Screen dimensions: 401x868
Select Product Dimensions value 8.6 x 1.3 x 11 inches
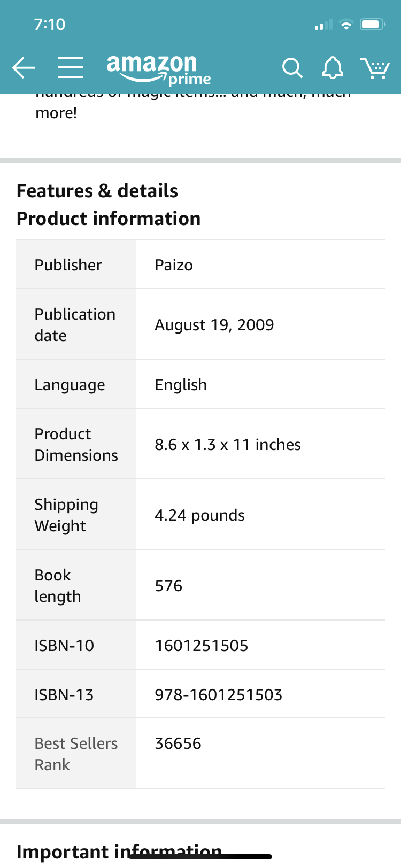228,445
